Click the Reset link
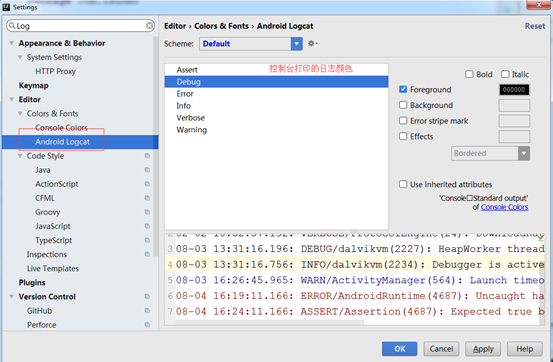 point(535,26)
